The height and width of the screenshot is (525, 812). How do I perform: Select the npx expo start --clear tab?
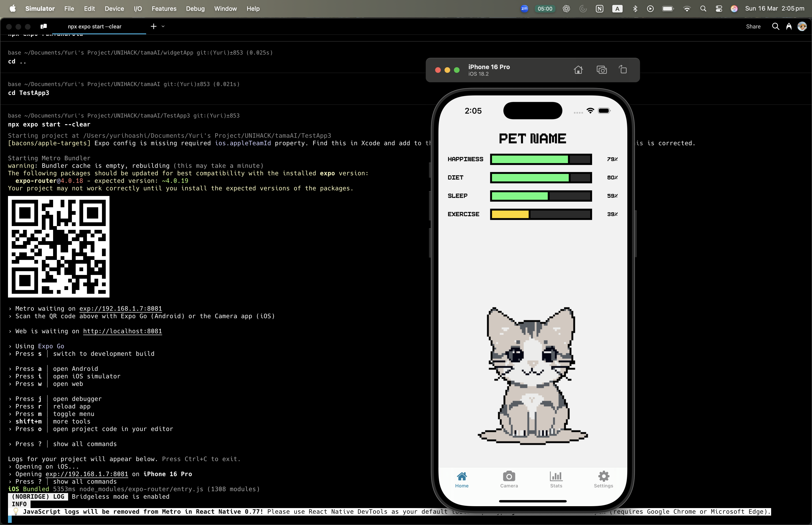point(94,27)
